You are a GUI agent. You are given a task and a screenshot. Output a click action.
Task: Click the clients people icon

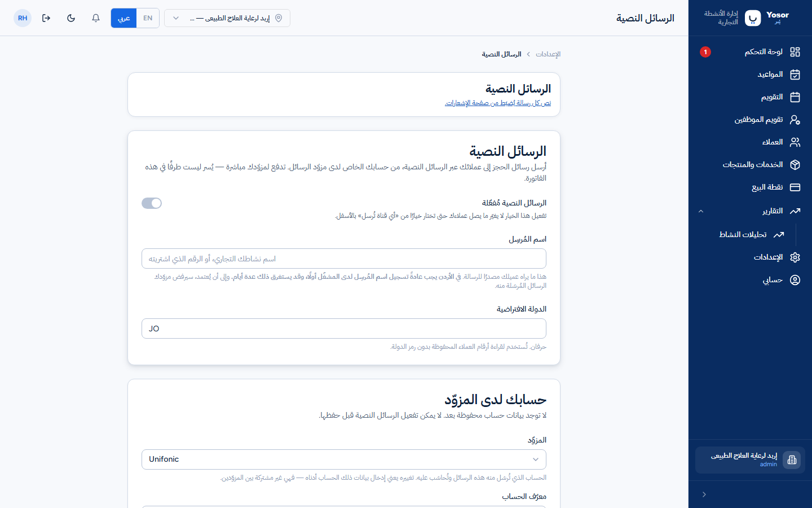[x=795, y=142]
